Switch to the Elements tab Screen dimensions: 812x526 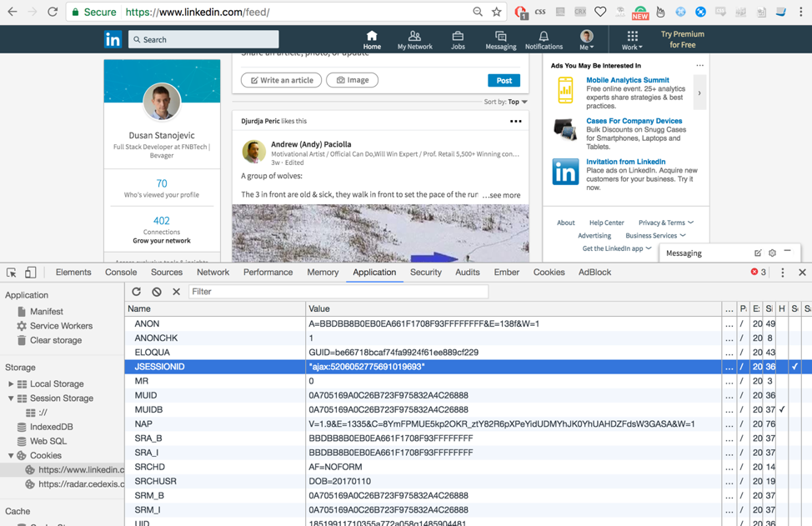[x=73, y=273]
